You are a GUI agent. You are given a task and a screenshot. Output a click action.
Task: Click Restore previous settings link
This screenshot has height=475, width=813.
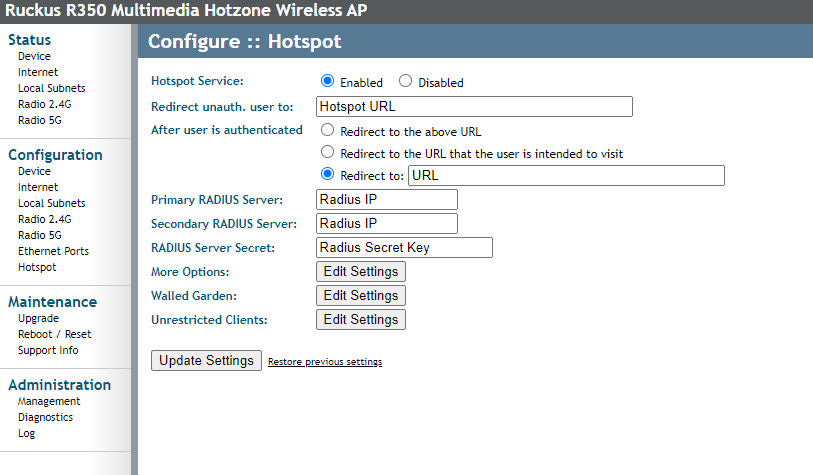click(325, 362)
